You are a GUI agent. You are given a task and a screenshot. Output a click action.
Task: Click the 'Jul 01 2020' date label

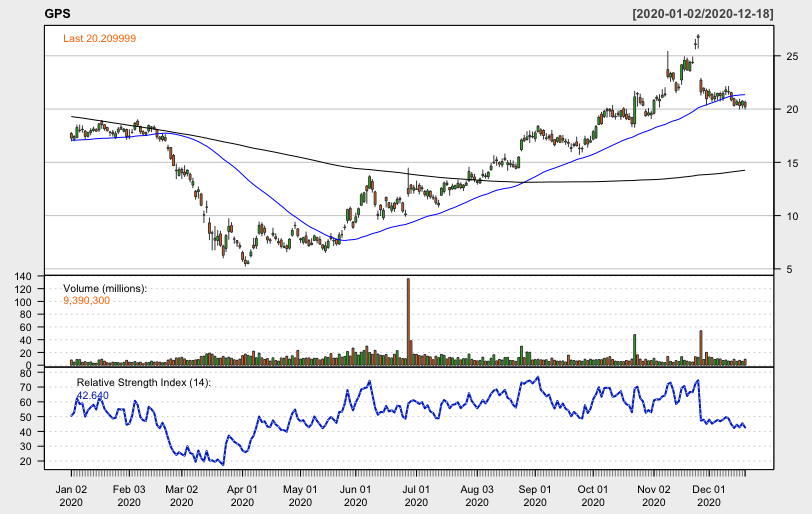tap(416, 495)
